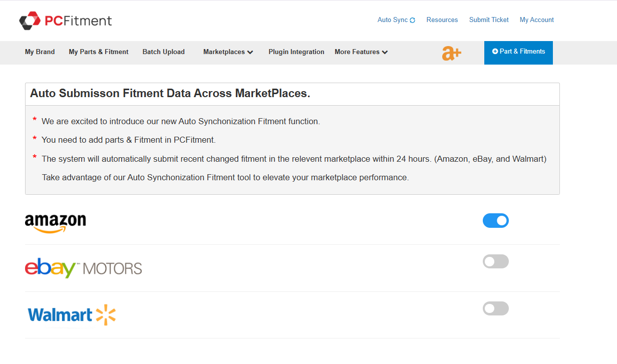This screenshot has width=617, height=364.
Task: Expand the Marketplaces dropdown menu
Action: tap(228, 52)
